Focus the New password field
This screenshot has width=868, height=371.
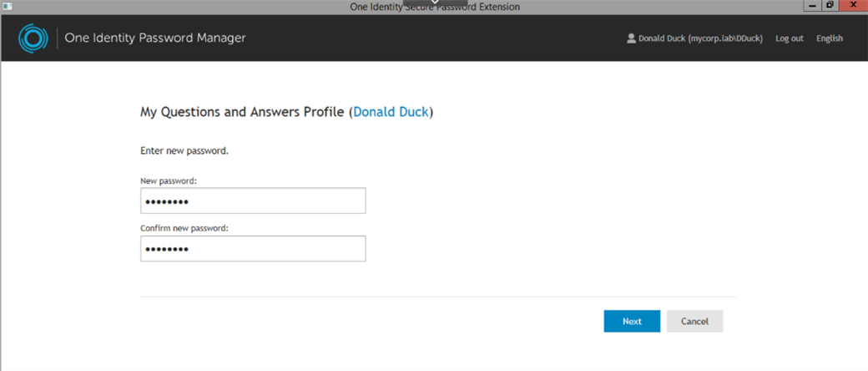[x=253, y=201]
